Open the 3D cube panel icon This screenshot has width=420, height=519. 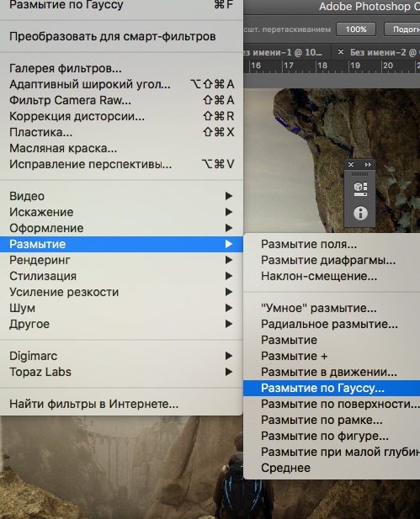(x=360, y=189)
